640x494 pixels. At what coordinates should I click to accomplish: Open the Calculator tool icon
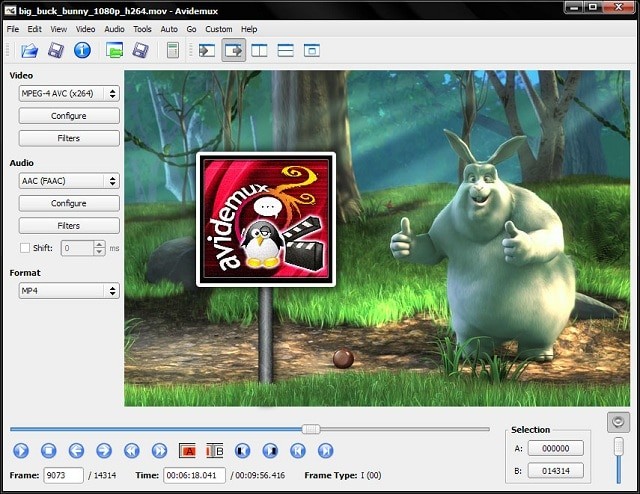coord(173,50)
